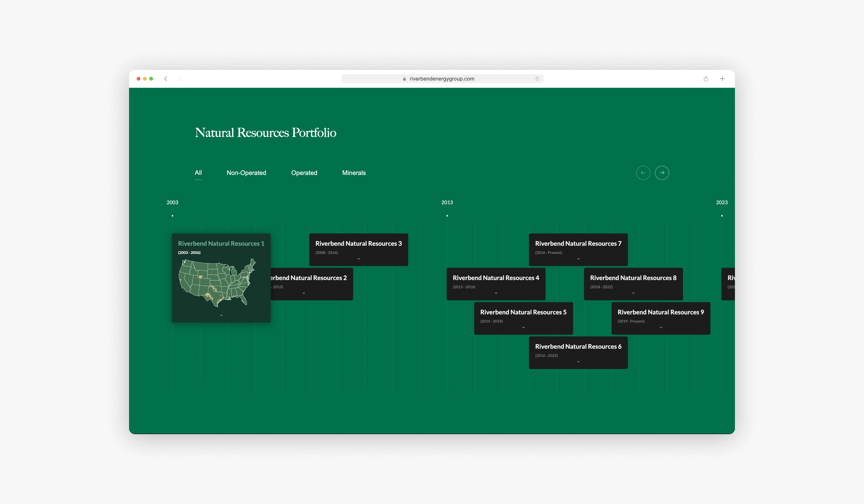The image size is (864, 504).
Task: Click the Riverbend Natural Resources 9 title
Action: tap(661, 312)
